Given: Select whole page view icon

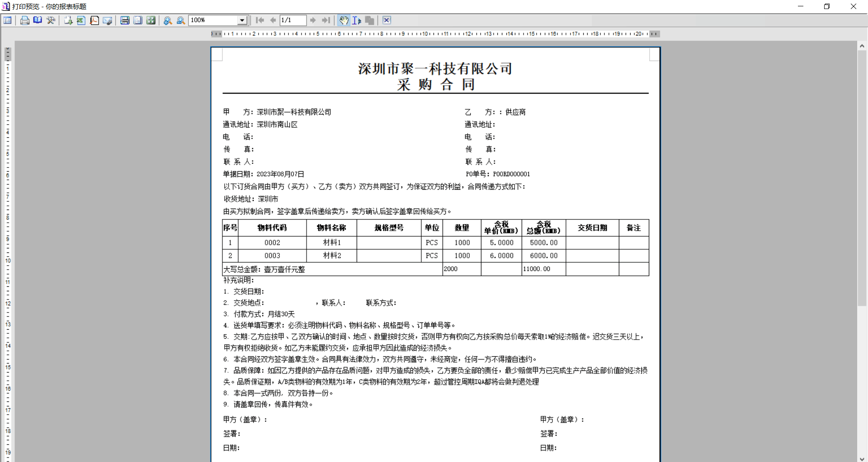Looking at the screenshot, I should click(138, 20).
